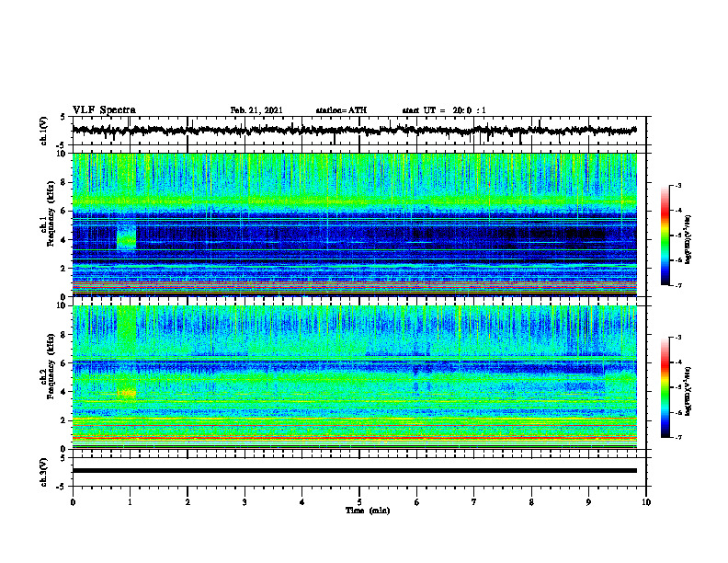Click the "ch.1(V)" axis label
The image size is (728, 563).
tap(44, 131)
